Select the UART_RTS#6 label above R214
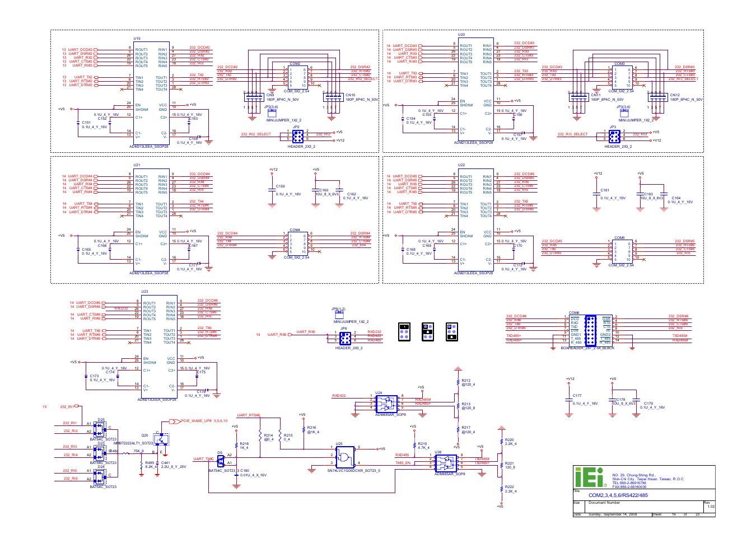 (249, 415)
